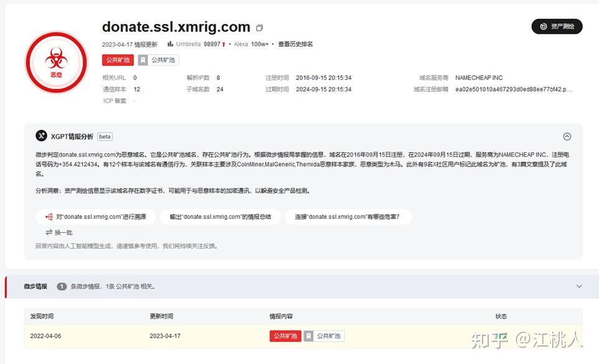Click the 通信样本 value 12
Image resolution: width=599 pixels, height=364 pixels.
137,89
